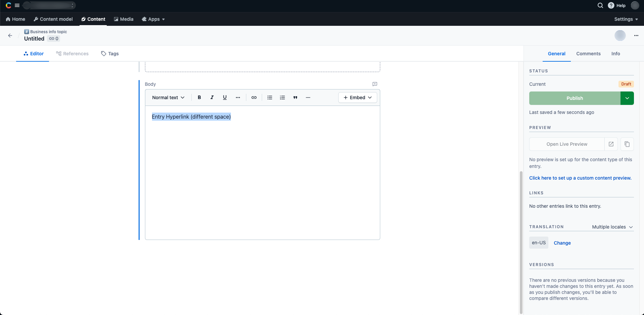Open live preview in new tab icon
The width and height of the screenshot is (644, 315).
pos(611,144)
